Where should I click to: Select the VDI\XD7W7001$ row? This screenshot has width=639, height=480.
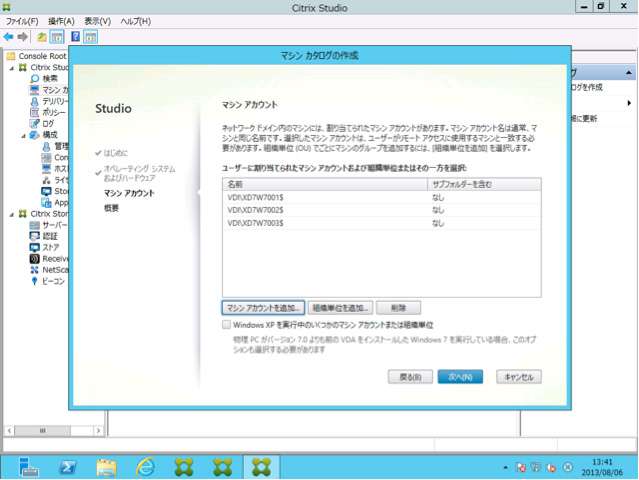(381, 198)
